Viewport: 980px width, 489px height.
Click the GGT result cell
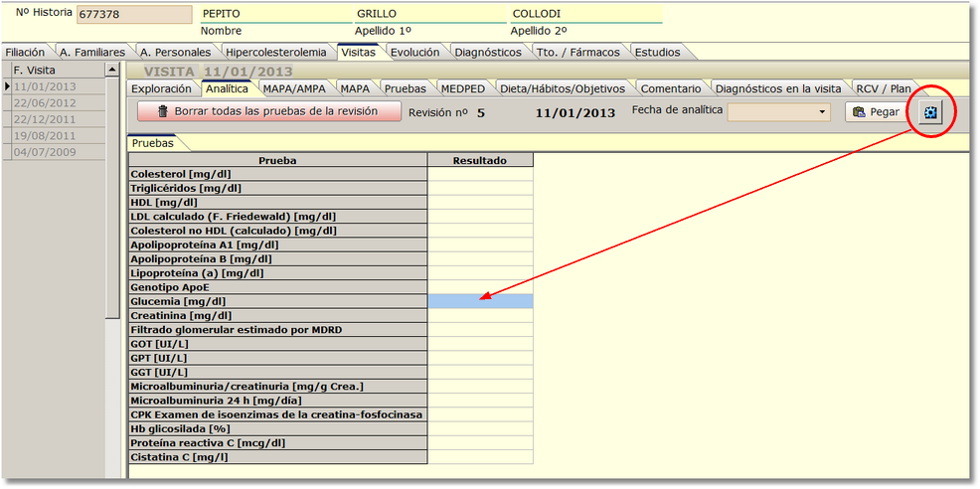tap(481, 372)
